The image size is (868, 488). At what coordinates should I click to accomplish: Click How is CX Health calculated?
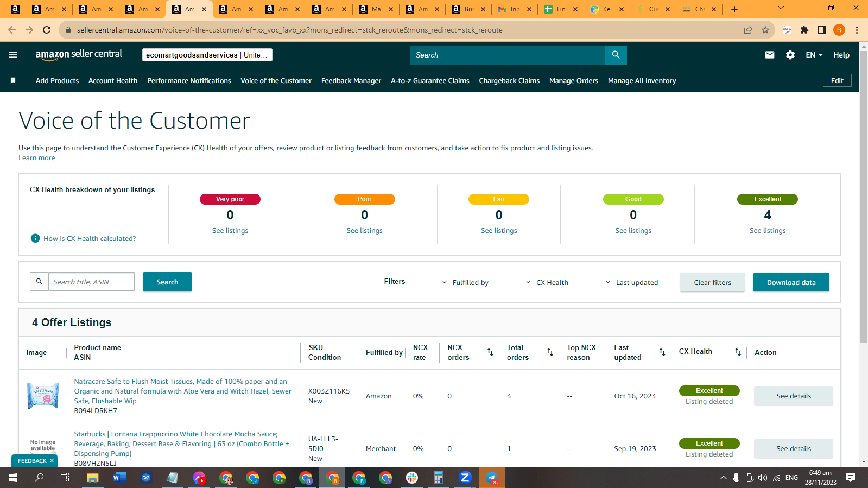90,238
